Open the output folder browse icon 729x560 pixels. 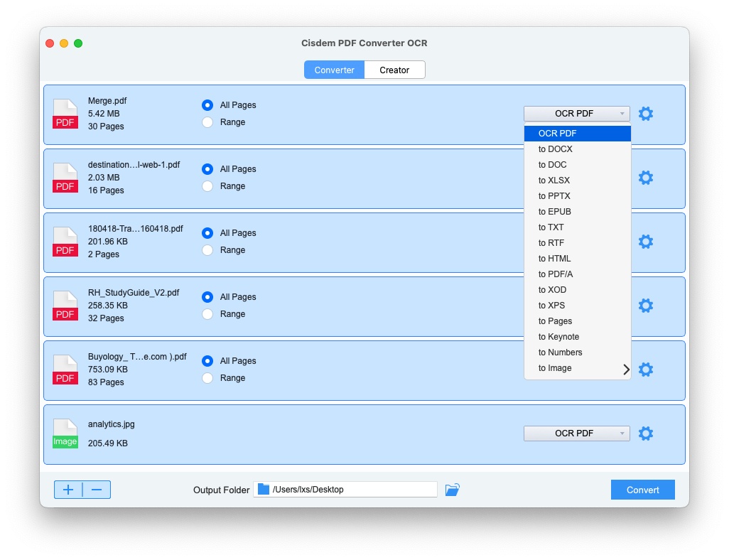(452, 490)
